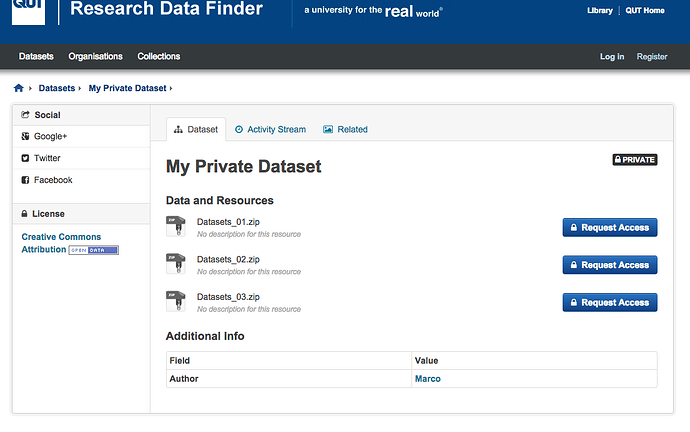Switch to the Activity Stream tab
The width and height of the screenshot is (690, 432).
270,129
